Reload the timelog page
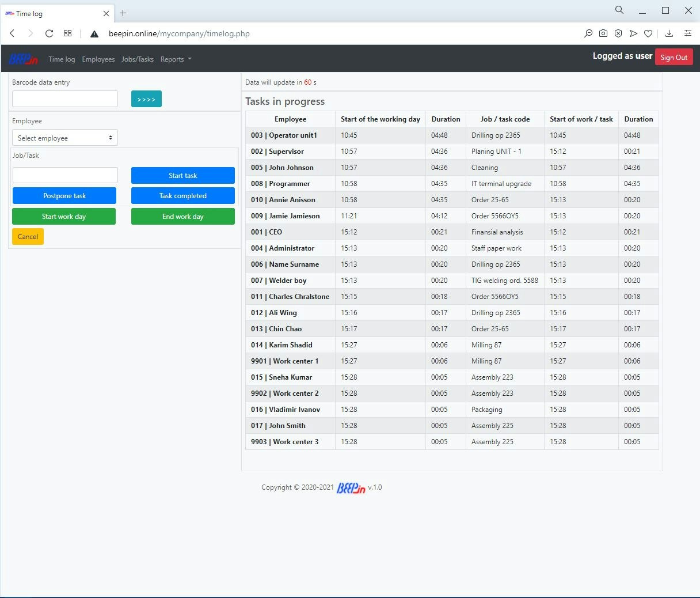 click(50, 33)
